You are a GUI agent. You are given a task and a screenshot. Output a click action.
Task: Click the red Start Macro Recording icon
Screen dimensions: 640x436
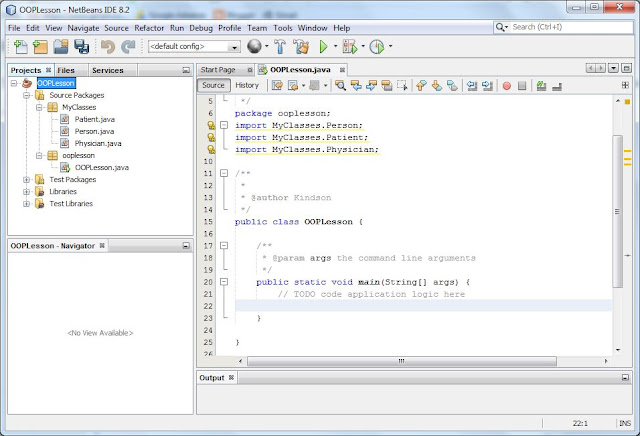507,86
